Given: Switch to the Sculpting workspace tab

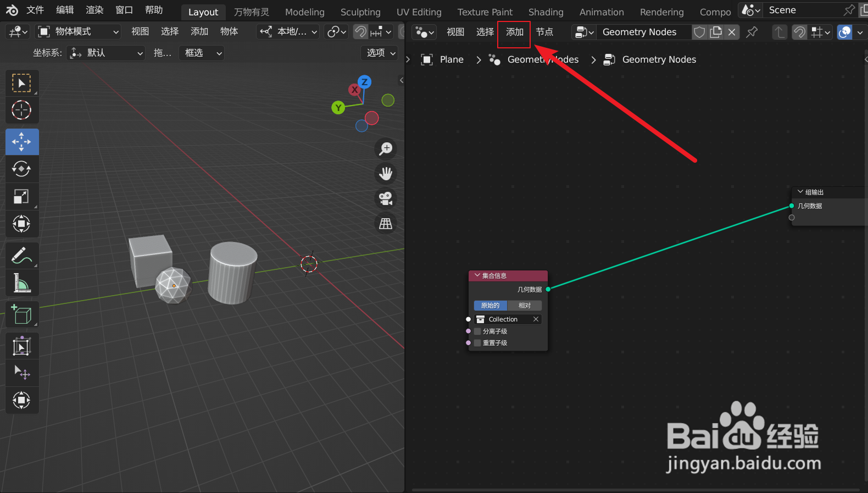Looking at the screenshot, I should point(360,12).
